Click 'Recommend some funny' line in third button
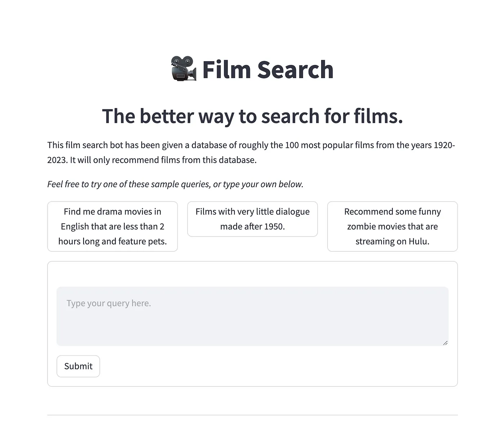Screen dimensions: 504x431 coord(392,212)
